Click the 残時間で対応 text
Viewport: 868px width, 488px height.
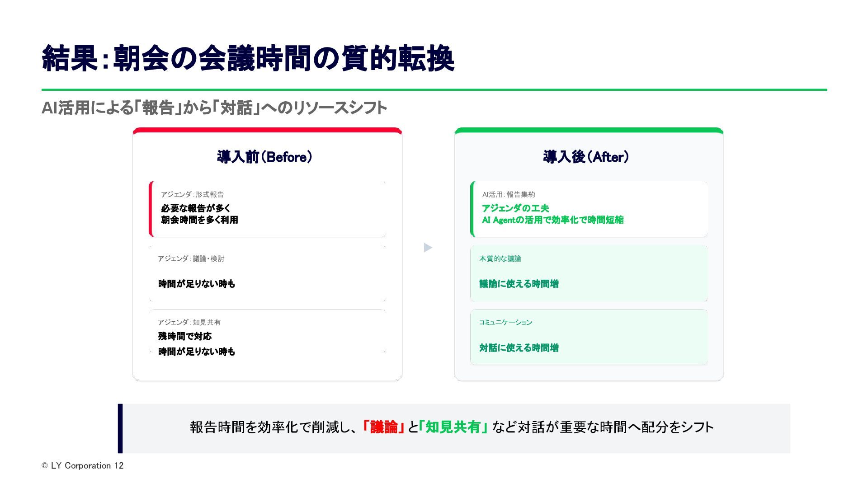(x=185, y=336)
